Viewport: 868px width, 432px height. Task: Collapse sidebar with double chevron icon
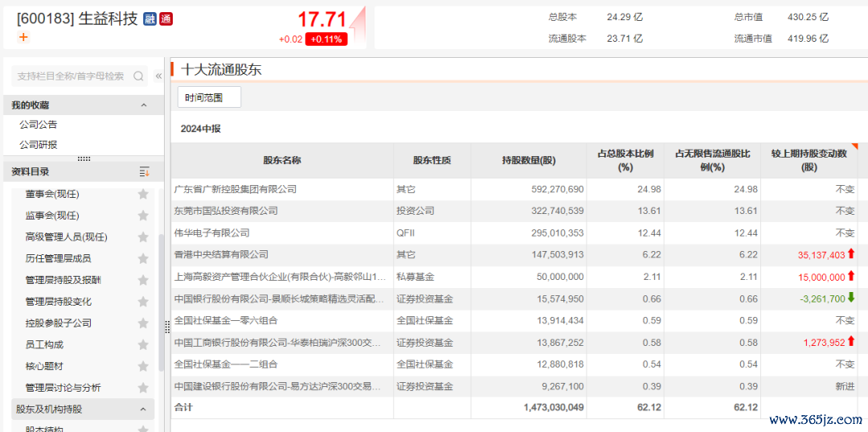[158, 76]
